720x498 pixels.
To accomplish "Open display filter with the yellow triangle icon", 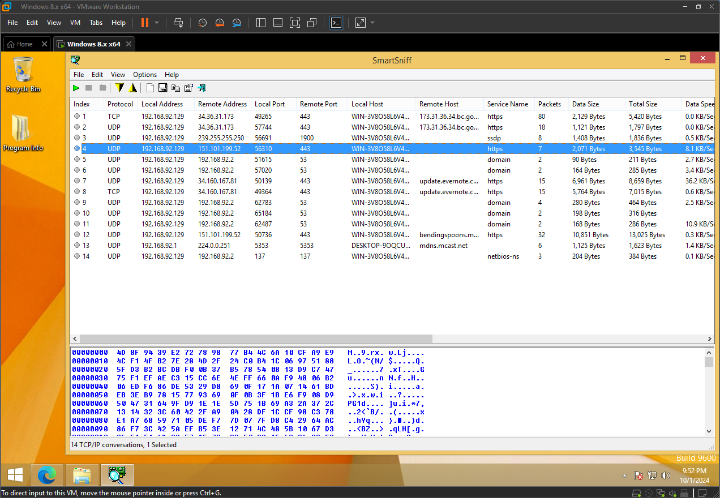I will [133, 88].
